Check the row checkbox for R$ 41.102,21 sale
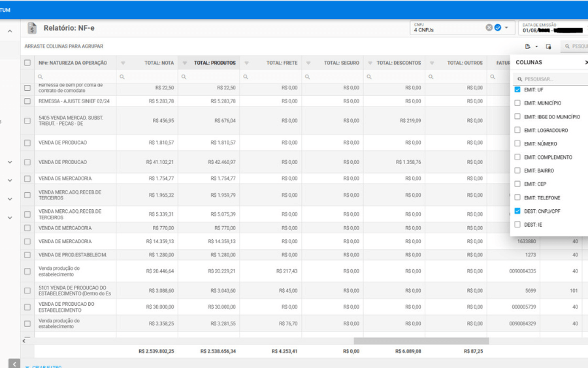 pyautogui.click(x=27, y=163)
